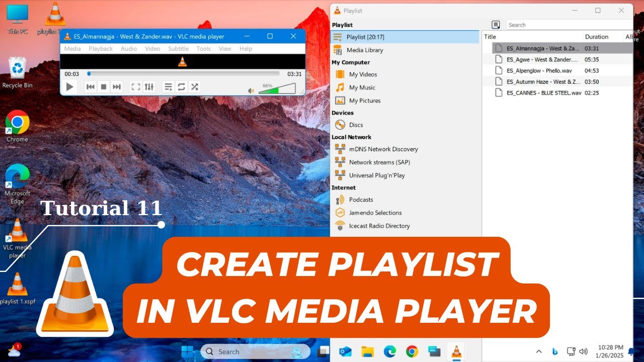Screen dimensions: 644x362
Task: Open the View menu in VLC
Action: pos(225,49)
